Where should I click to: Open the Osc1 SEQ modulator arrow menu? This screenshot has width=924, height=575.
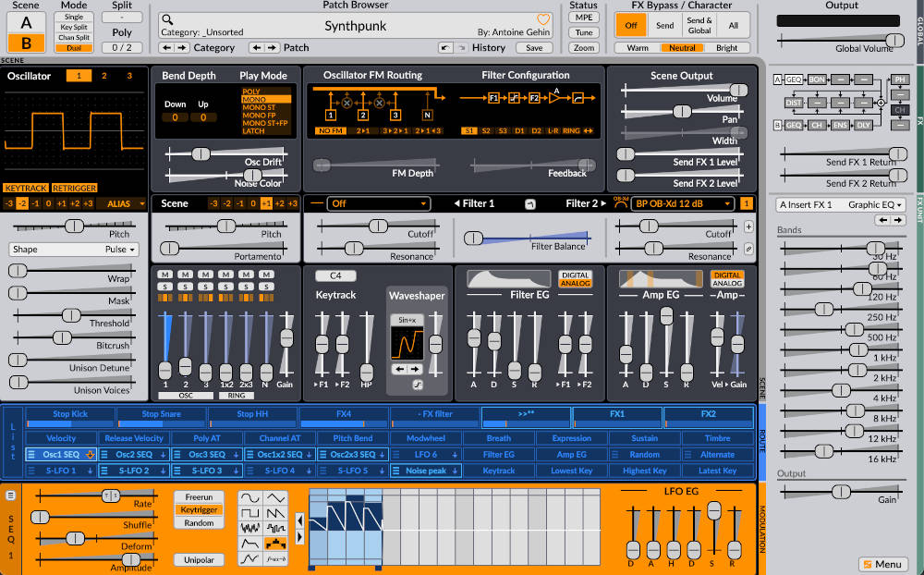pyautogui.click(x=90, y=455)
